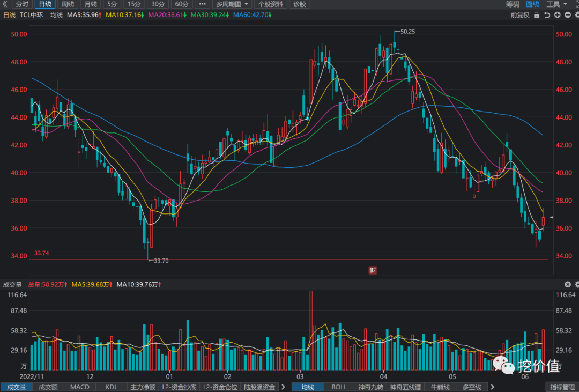Close the volume sub-panel with X icon
The height and width of the screenshot is (392, 579).
tap(568, 285)
